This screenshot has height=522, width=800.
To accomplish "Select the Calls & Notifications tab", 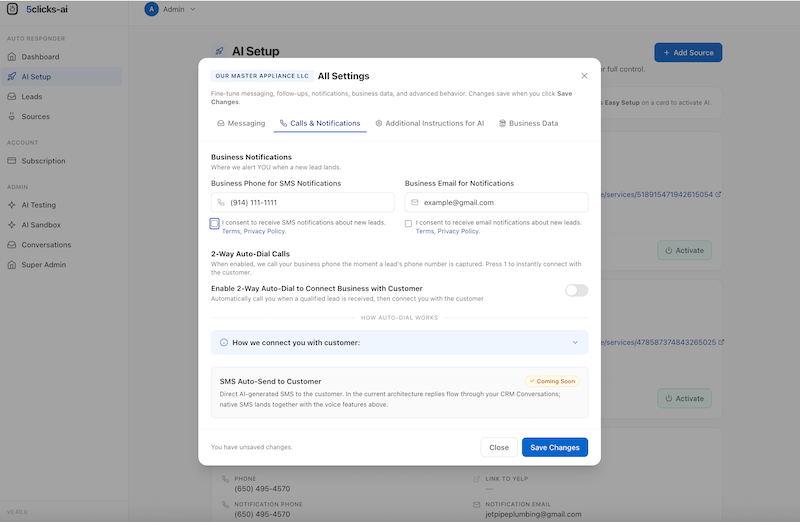I will (x=320, y=123).
